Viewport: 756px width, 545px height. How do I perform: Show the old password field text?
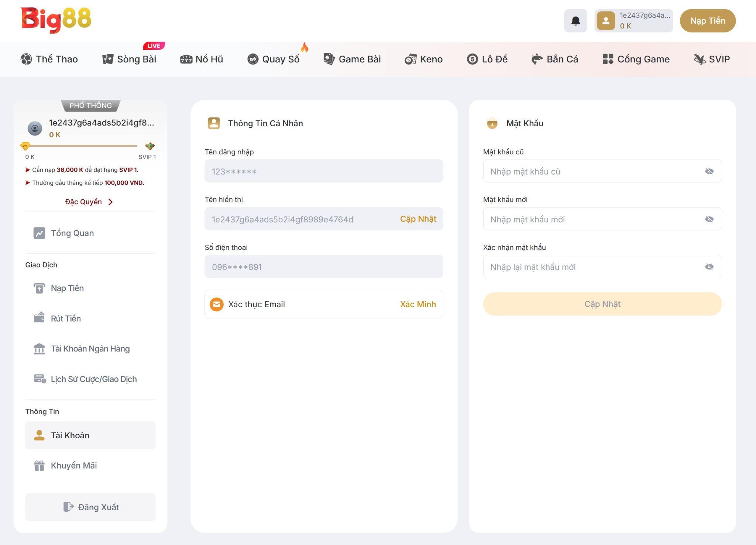[709, 171]
